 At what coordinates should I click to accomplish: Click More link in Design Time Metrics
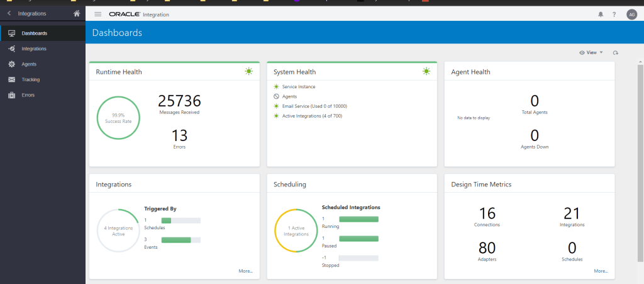601,271
